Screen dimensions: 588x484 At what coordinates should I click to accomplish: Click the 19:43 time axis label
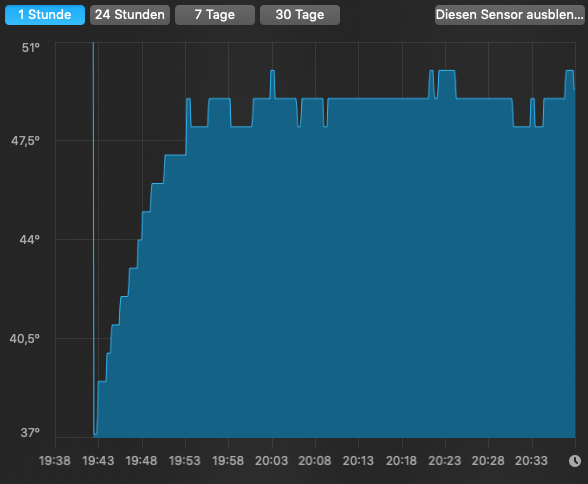98,460
